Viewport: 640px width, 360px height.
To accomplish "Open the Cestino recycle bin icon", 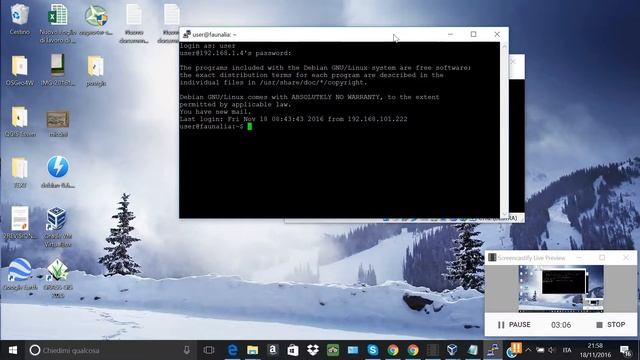I will [19, 15].
